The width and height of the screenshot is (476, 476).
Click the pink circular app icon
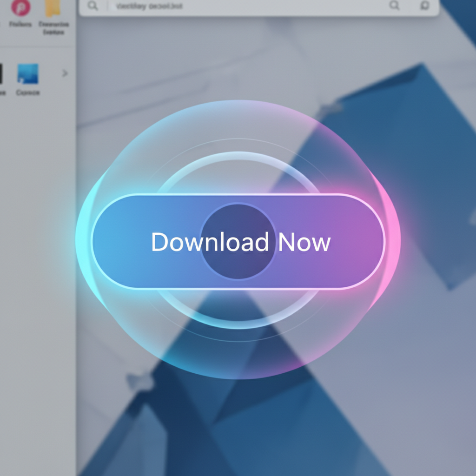(x=20, y=8)
